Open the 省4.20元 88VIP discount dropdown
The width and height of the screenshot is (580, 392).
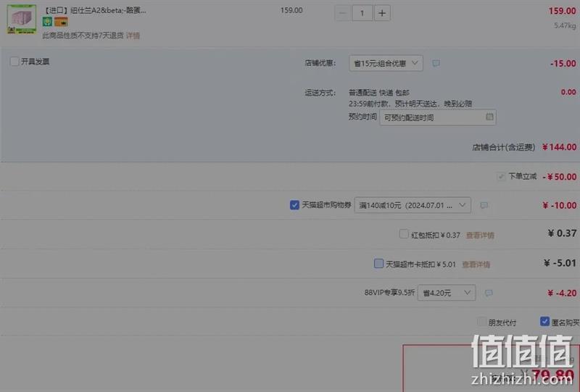pos(447,293)
